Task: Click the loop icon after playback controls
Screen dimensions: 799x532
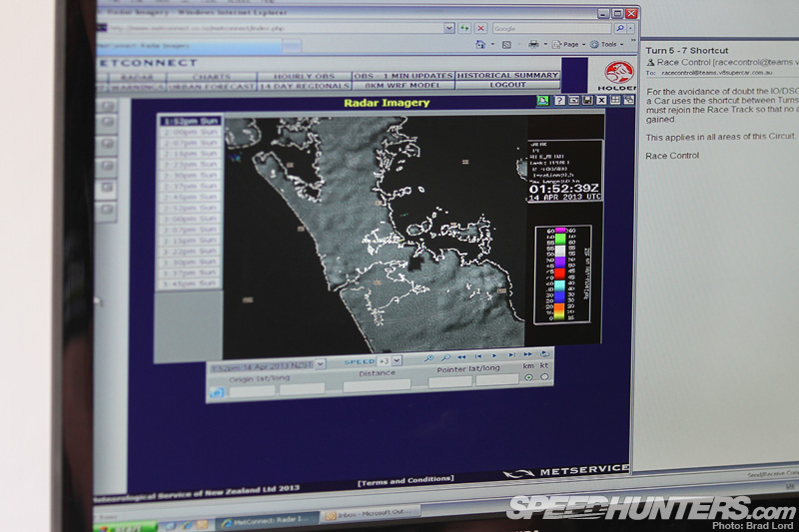Action: point(544,353)
